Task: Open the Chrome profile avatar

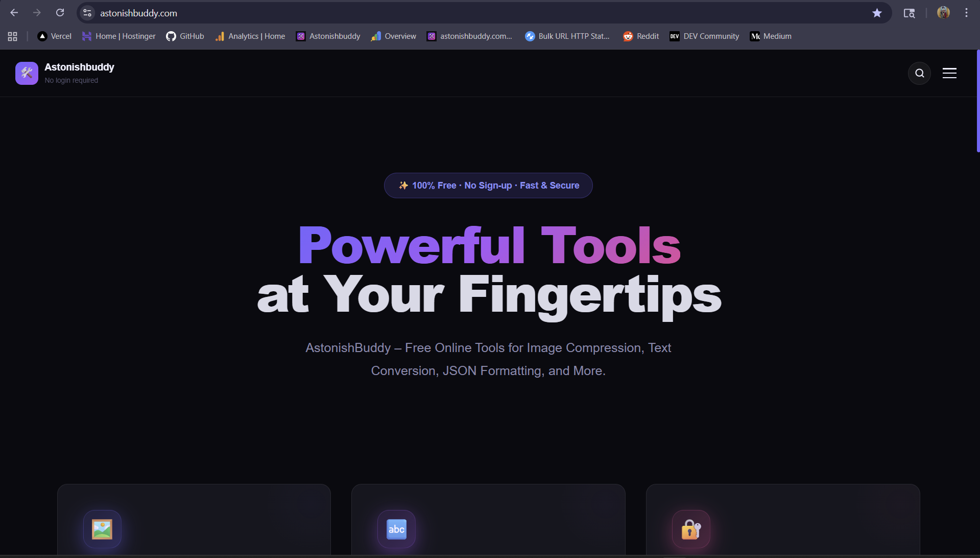Action: (943, 13)
